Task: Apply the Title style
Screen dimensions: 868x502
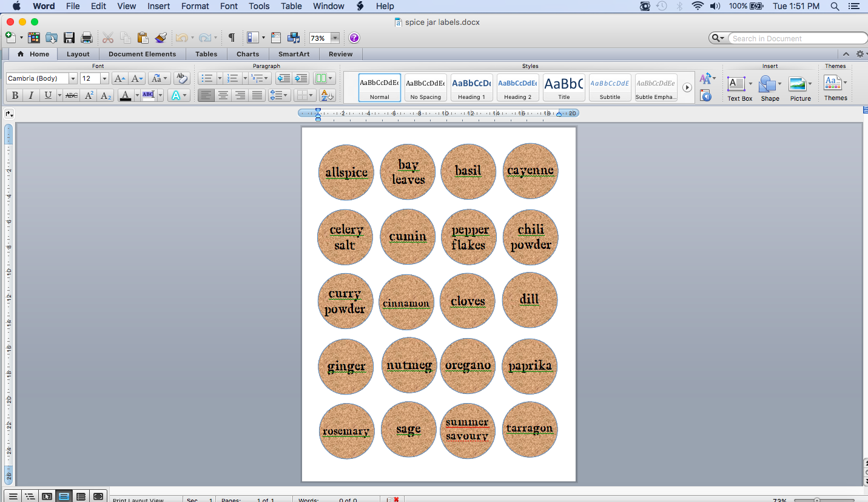Action: tap(564, 87)
